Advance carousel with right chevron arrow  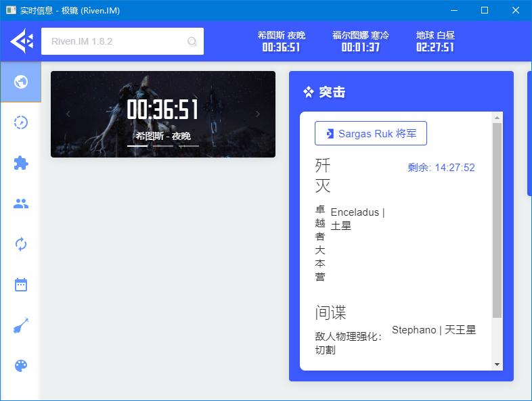(258, 114)
